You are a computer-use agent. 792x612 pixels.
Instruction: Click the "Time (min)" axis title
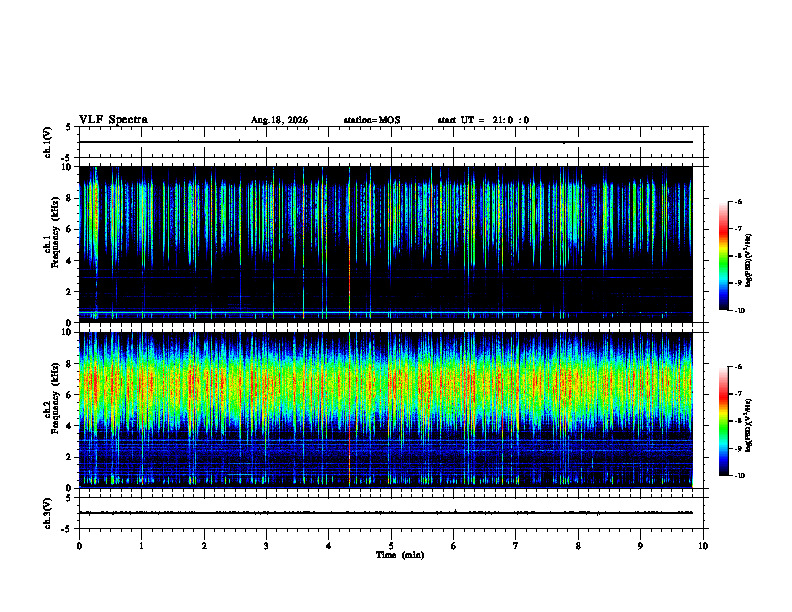coord(400,555)
